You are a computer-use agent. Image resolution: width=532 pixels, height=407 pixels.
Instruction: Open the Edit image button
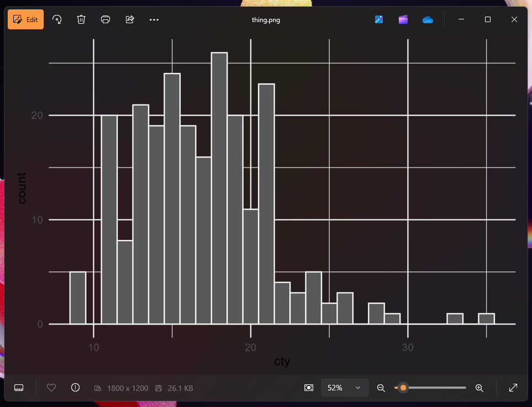tap(26, 19)
